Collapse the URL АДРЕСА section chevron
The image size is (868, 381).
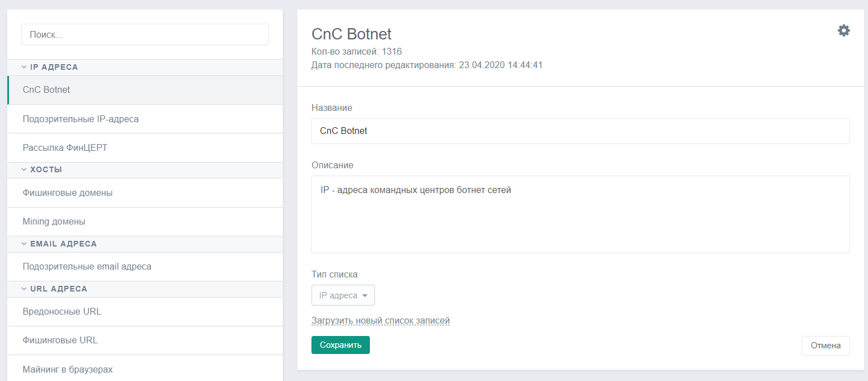pyautogui.click(x=24, y=289)
